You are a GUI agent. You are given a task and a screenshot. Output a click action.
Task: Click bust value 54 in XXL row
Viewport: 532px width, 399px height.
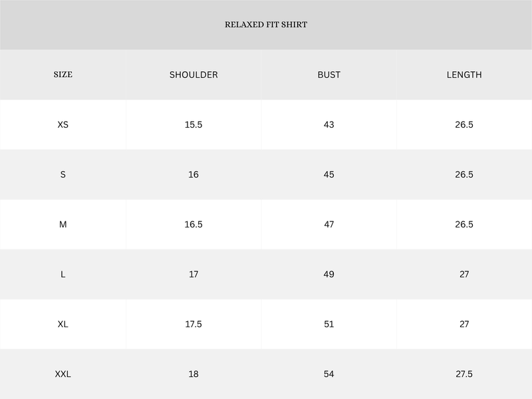tap(329, 374)
